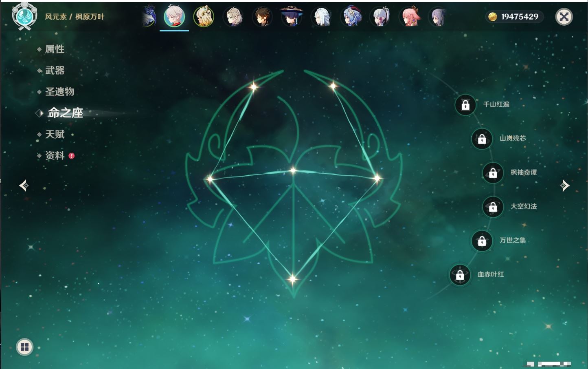The width and height of the screenshot is (588, 369).
Task: Switch to the Wanderer avatar with wide hat
Action: pos(292,17)
